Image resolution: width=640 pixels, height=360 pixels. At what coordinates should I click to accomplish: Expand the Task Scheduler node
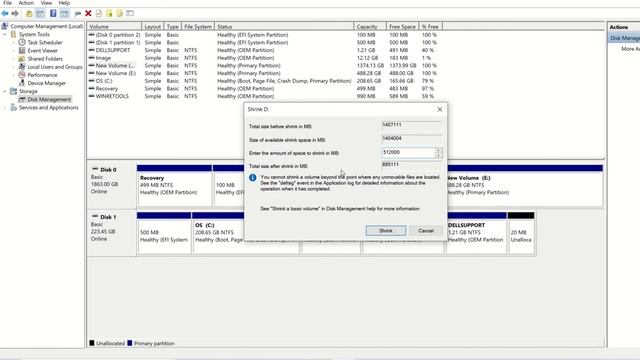click(x=13, y=42)
